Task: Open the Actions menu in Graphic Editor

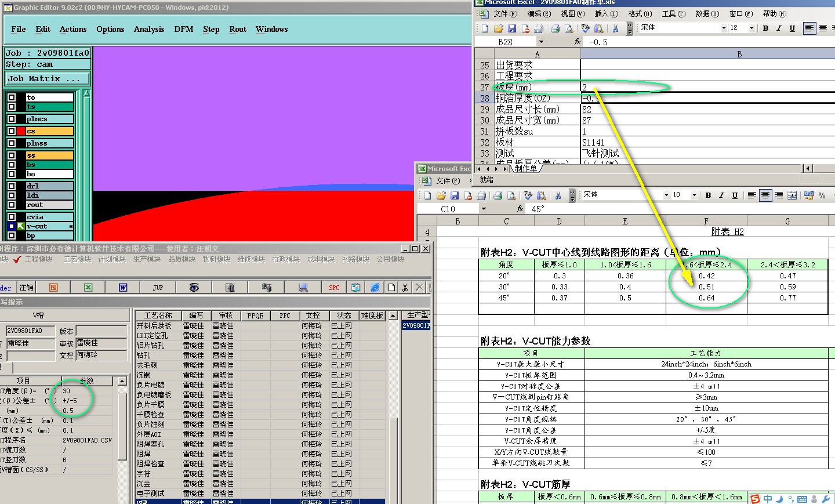Action: (x=73, y=30)
